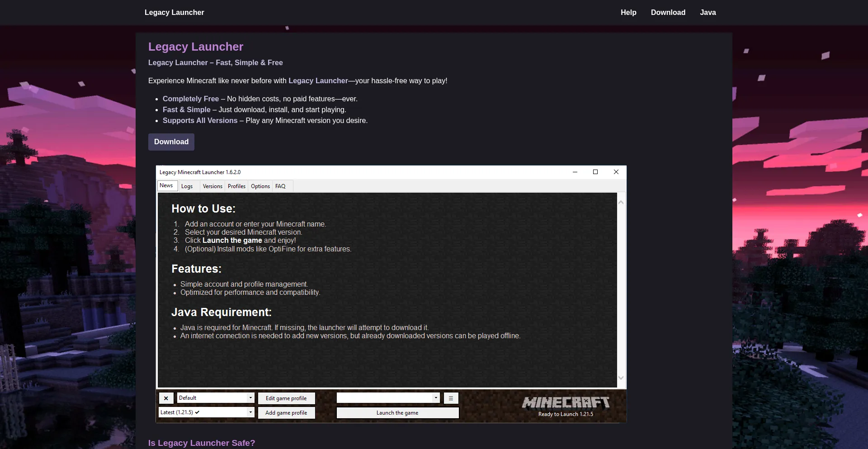Switch to the Versions tab

(212, 186)
